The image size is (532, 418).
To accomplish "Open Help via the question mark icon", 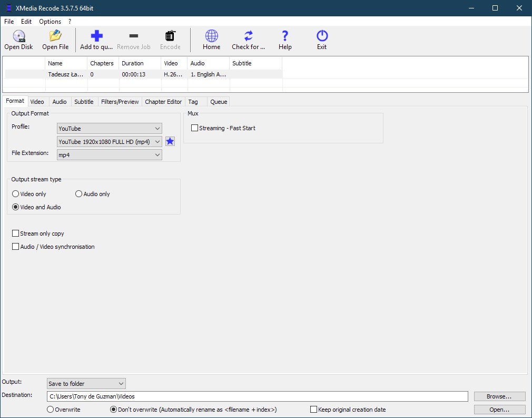I will click(284, 40).
